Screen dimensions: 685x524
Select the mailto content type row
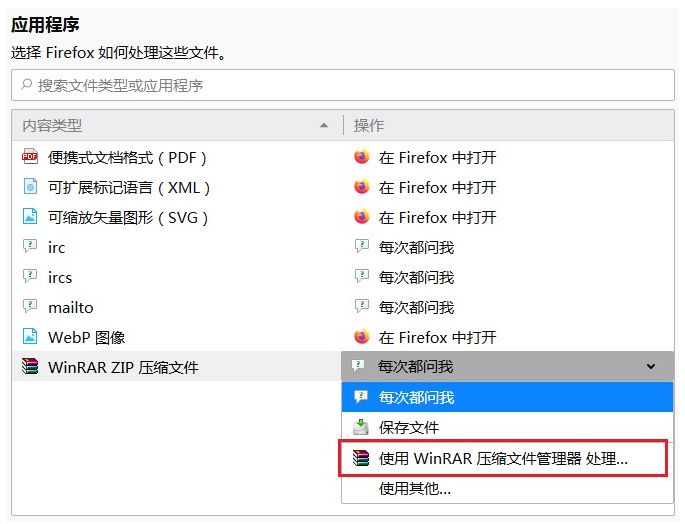71,307
